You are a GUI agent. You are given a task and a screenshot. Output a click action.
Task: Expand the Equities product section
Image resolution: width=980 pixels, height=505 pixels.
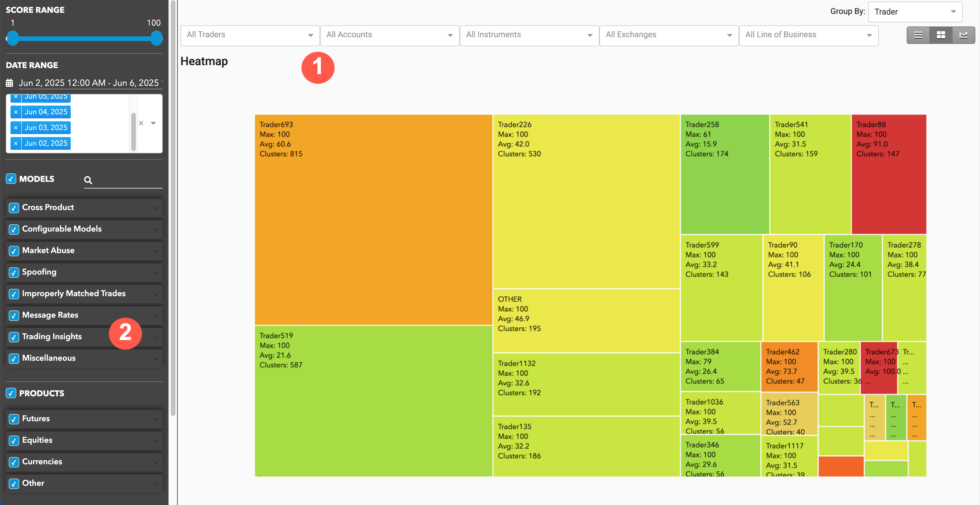pos(156,440)
